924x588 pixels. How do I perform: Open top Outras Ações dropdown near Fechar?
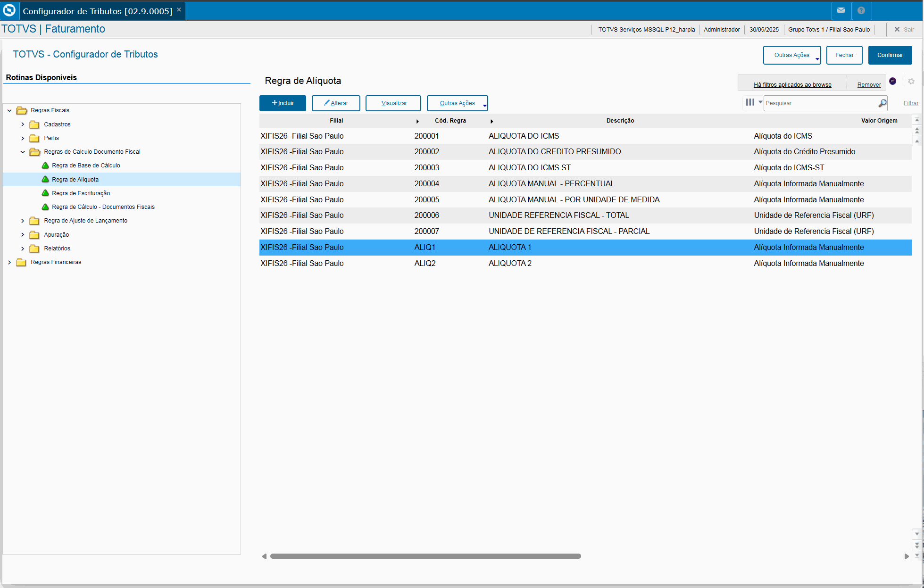point(791,55)
